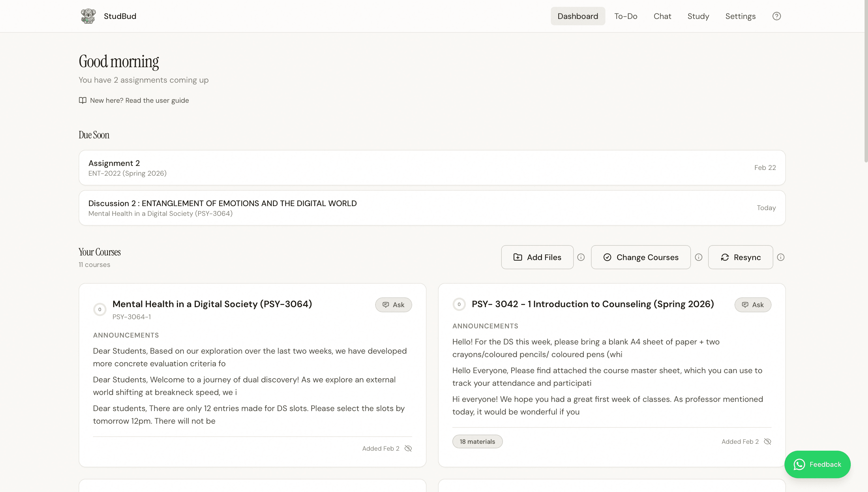Open the Study tab
Viewport: 868px width, 492px height.
coord(698,16)
